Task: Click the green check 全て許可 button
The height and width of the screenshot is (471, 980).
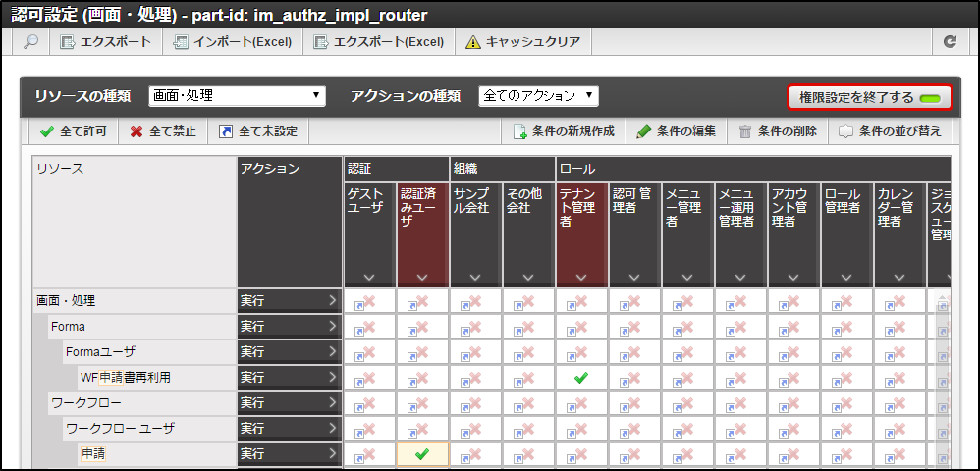Action: pyautogui.click(x=74, y=131)
